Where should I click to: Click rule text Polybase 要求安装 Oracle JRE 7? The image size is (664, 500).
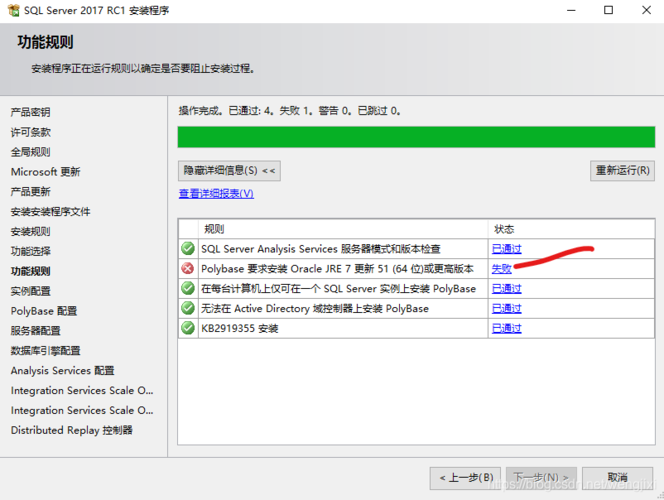point(337,269)
